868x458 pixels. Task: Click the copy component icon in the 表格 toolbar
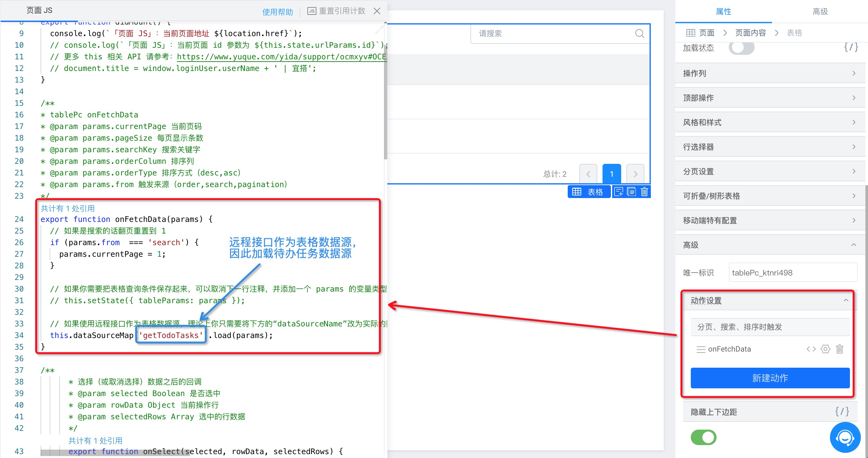619,192
